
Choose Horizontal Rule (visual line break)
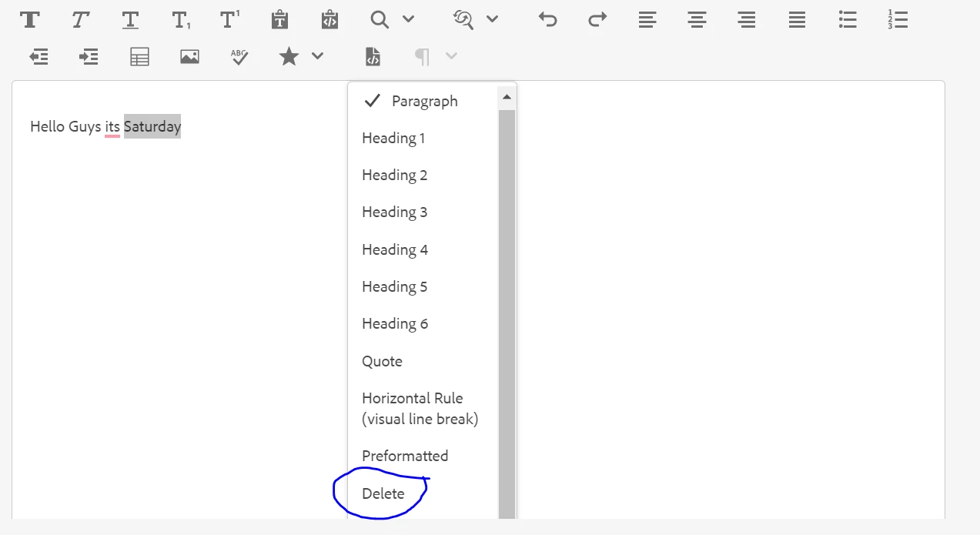click(423, 408)
